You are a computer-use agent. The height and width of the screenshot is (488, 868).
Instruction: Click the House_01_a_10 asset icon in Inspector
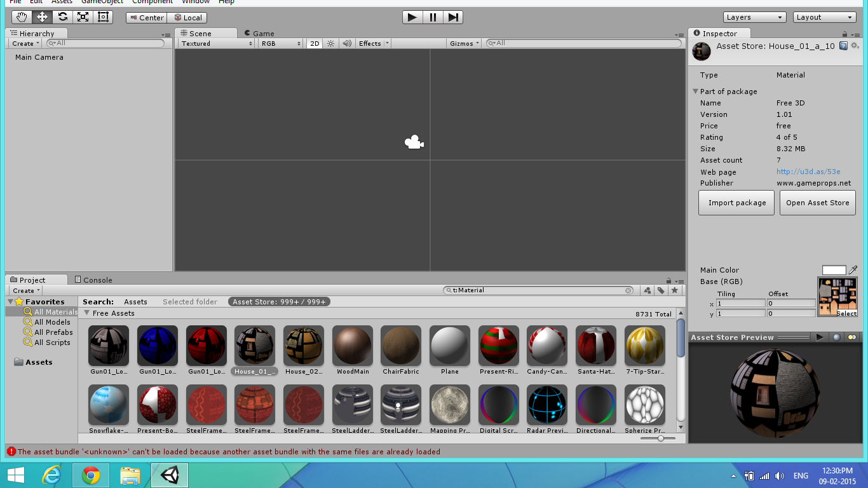point(702,51)
